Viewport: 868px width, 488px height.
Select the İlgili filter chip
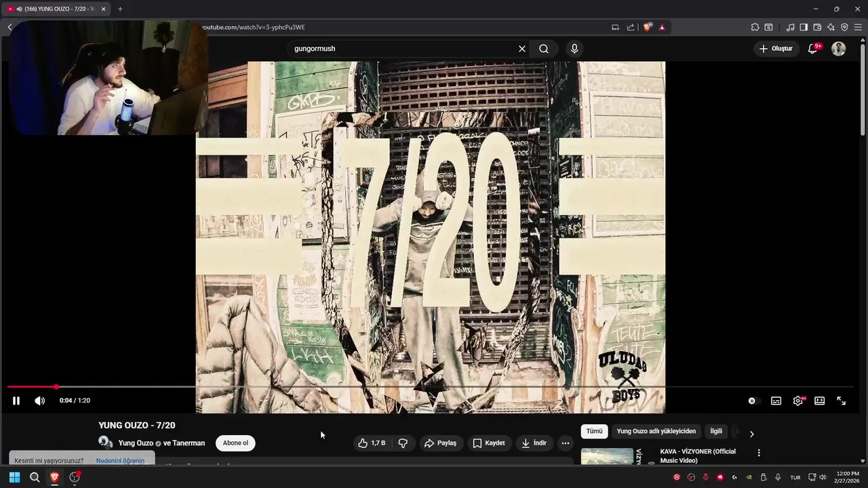(x=716, y=431)
